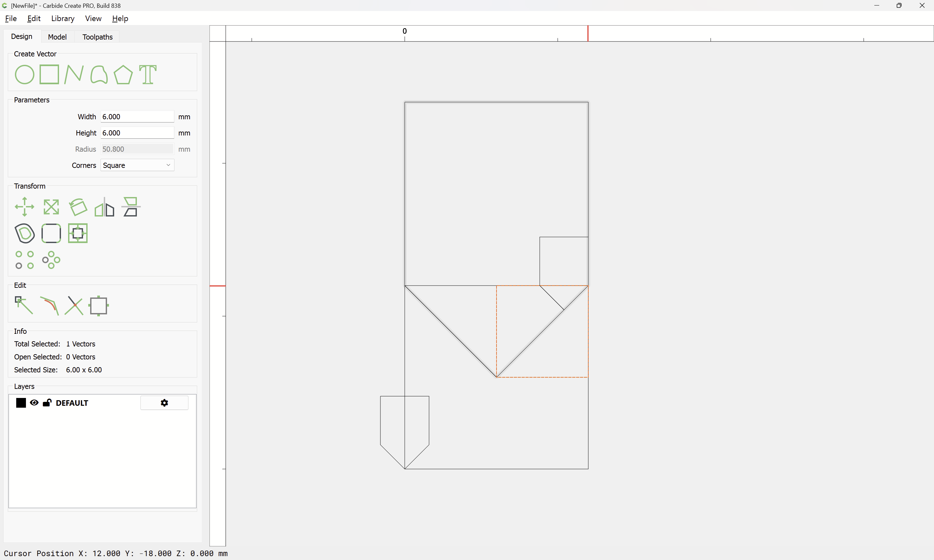Switch to the Toolpaths tab
This screenshot has height=560, width=934.
97,37
